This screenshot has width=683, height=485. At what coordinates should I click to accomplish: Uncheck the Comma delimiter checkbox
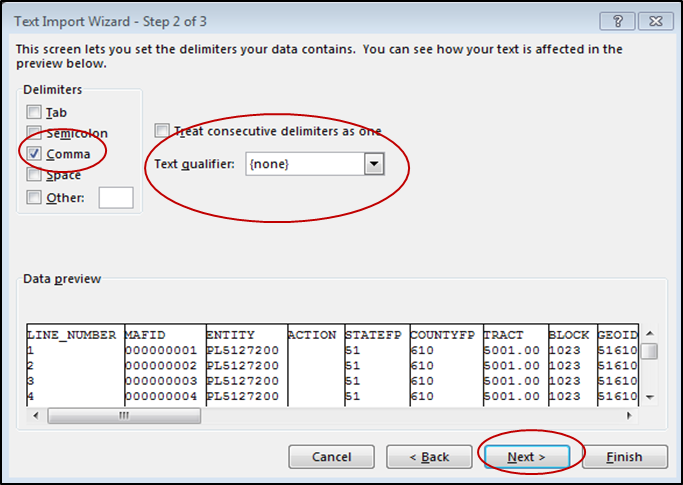(35, 154)
